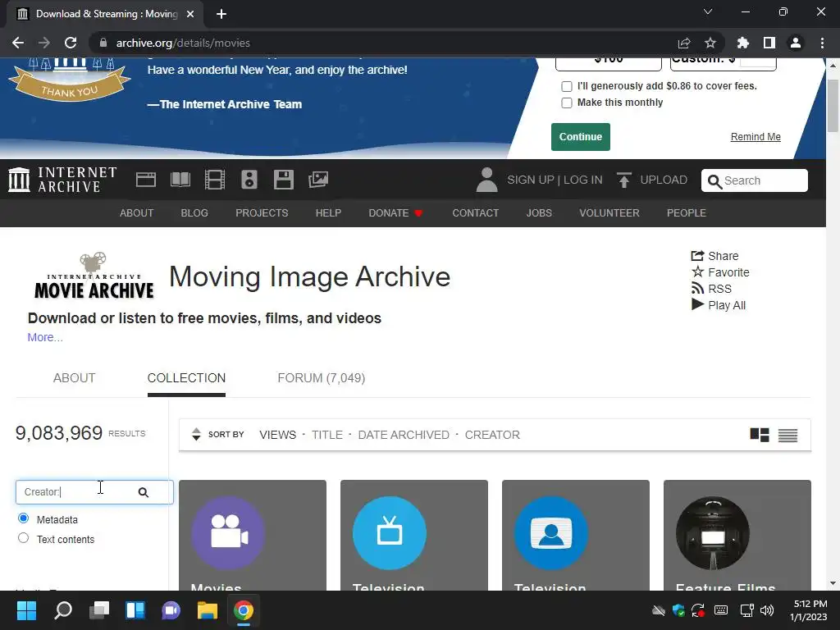This screenshot has width=840, height=630.
Task: Click the Chrome taskbar icon
Action: coord(243,610)
